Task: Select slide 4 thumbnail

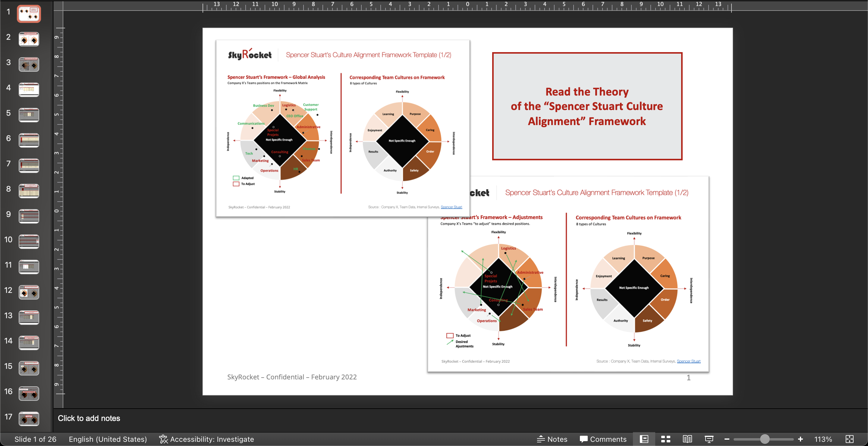Action: coord(29,90)
